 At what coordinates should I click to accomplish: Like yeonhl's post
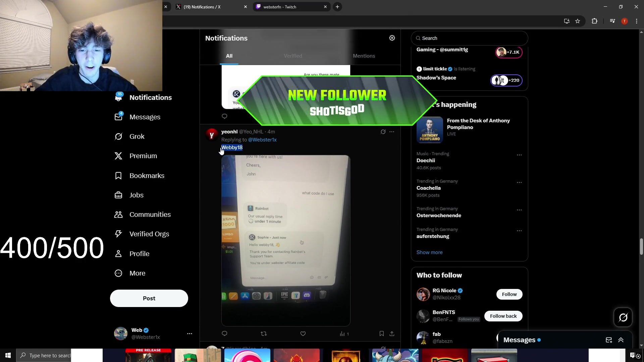coord(303,334)
